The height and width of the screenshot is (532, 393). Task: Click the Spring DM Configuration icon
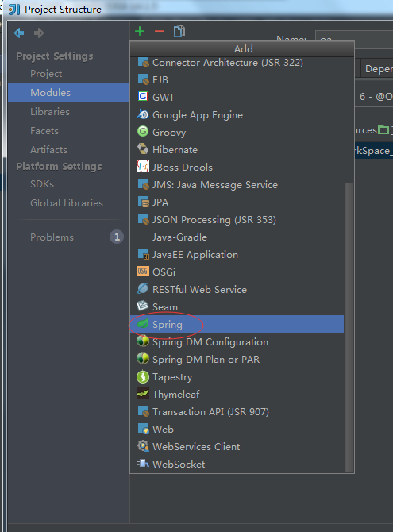pyautogui.click(x=143, y=341)
